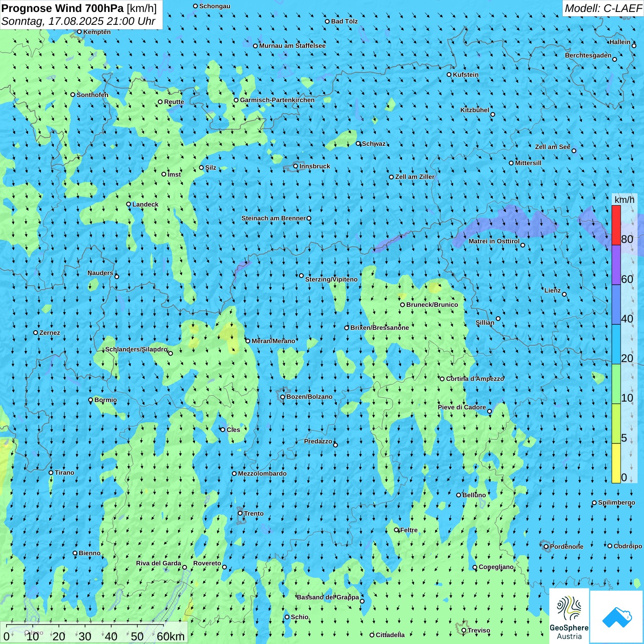This screenshot has width=644, height=644.
Task: Click the '60km' mark on the scale bar
Action: (171, 636)
